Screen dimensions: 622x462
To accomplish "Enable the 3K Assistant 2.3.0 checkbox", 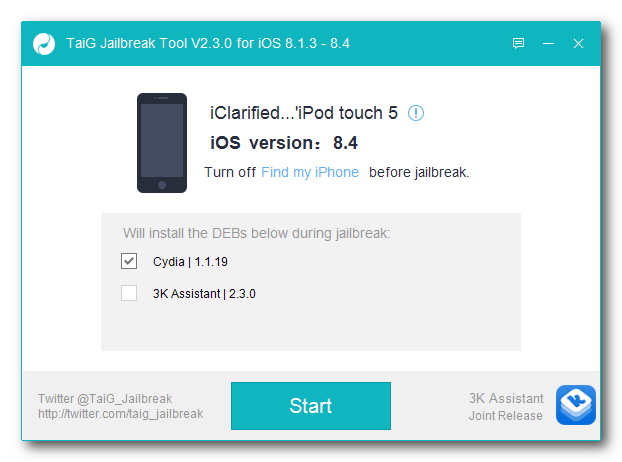I will [x=129, y=293].
